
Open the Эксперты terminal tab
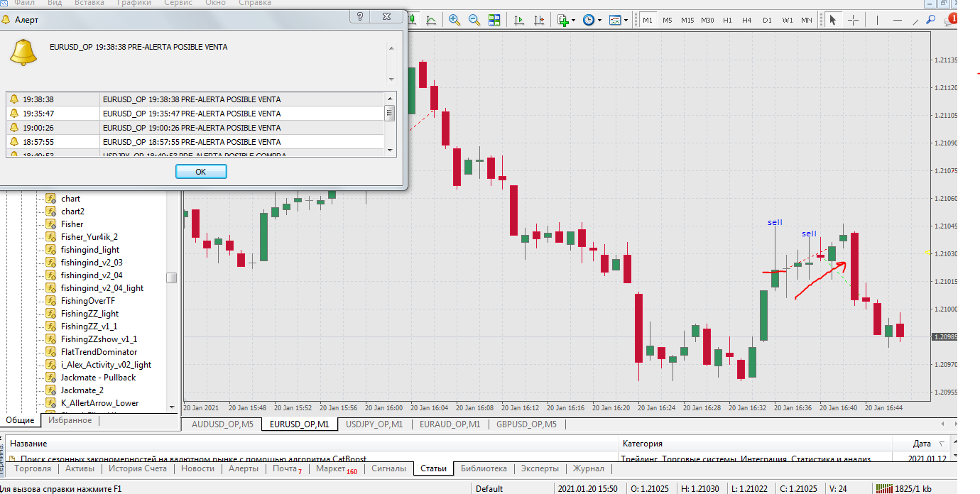pyautogui.click(x=540, y=468)
